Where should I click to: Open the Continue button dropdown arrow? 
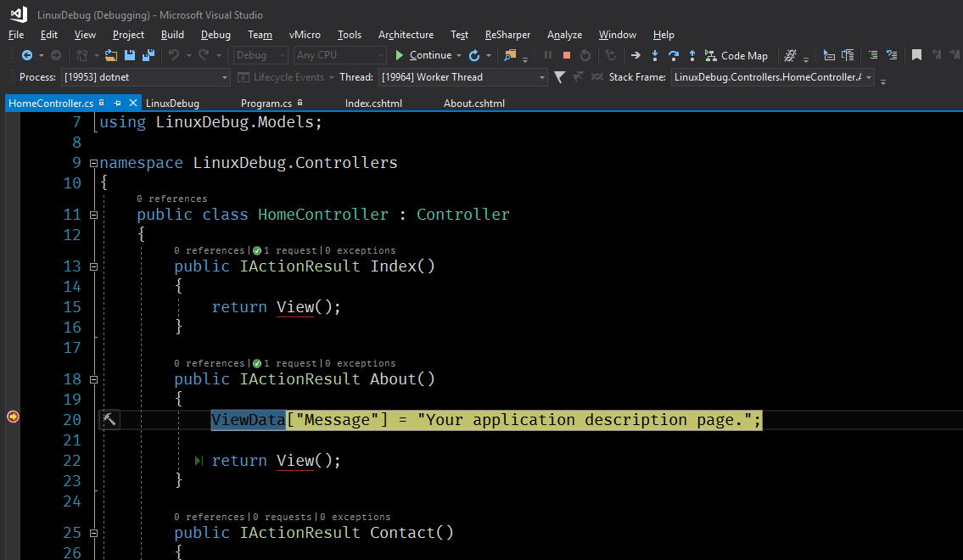[459, 55]
